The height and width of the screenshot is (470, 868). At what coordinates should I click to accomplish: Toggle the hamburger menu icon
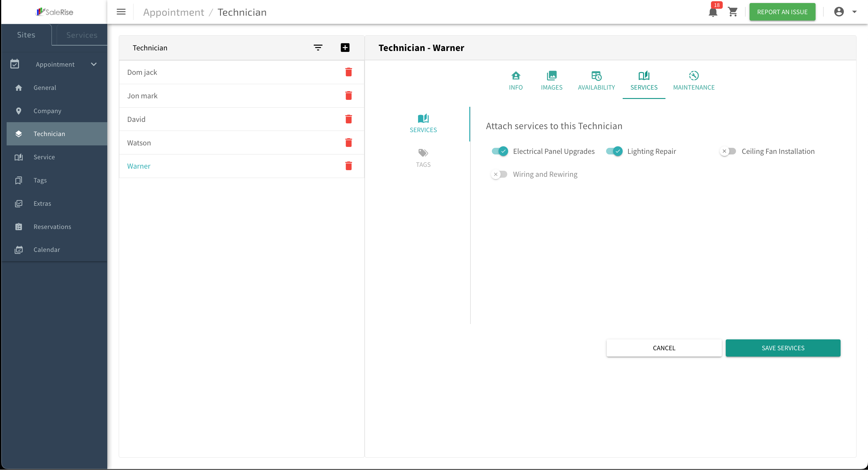coord(121,12)
